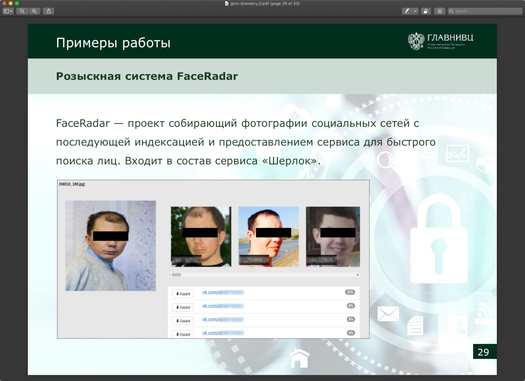Select the highlight pen tool
Screen dimensions: 525x381
tap(407, 11)
